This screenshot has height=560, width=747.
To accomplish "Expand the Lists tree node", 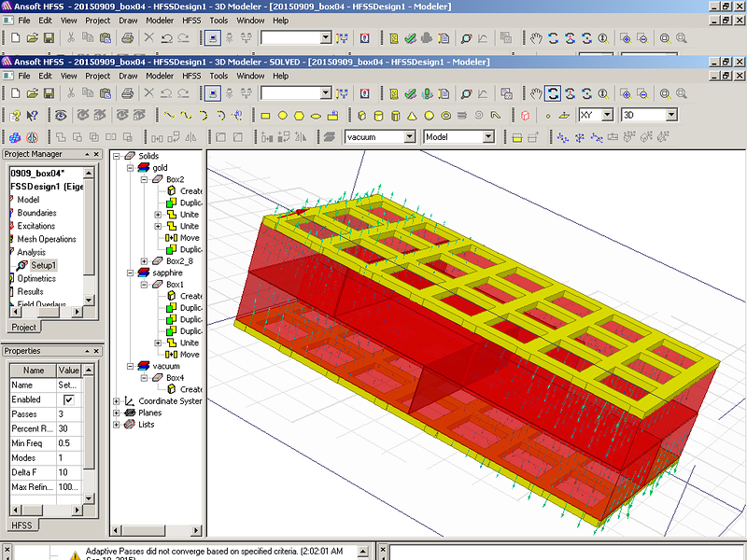I will point(117,425).
